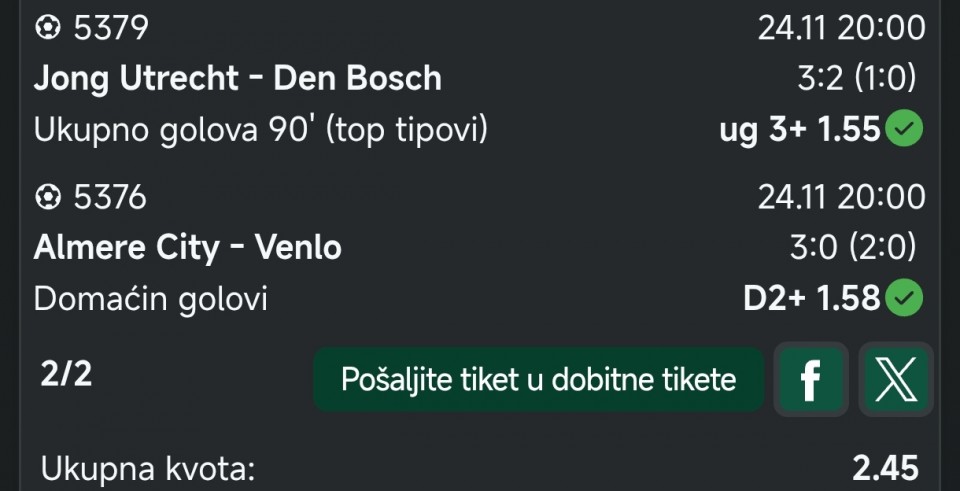Click the match code 5376
The width and height of the screenshot is (960, 491).
coord(111,198)
